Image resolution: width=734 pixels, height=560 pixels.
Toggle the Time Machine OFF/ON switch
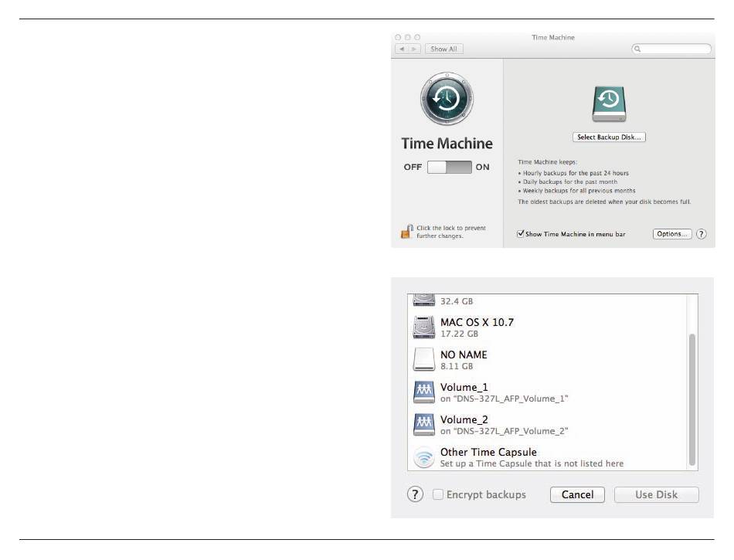coord(449,167)
